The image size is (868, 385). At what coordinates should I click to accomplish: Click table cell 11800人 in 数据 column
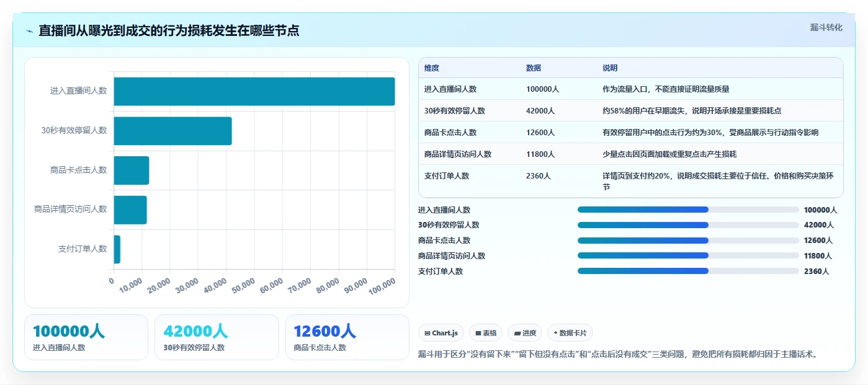click(541, 154)
